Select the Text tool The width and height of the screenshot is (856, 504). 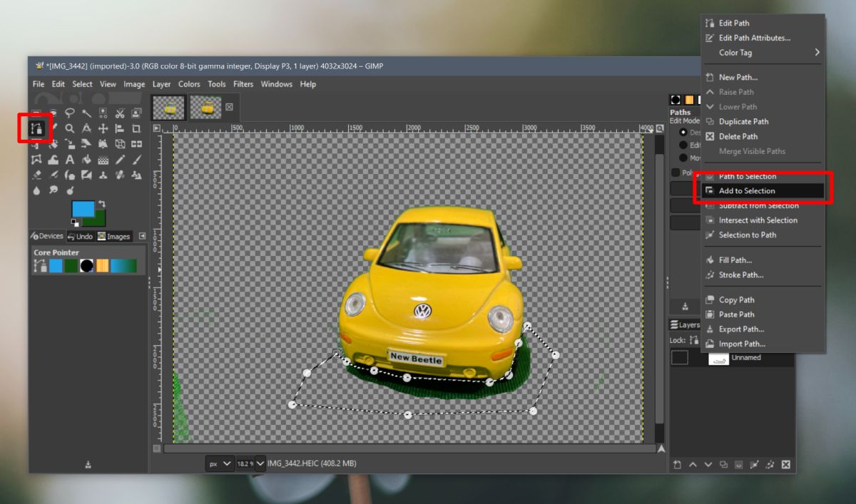tap(69, 160)
